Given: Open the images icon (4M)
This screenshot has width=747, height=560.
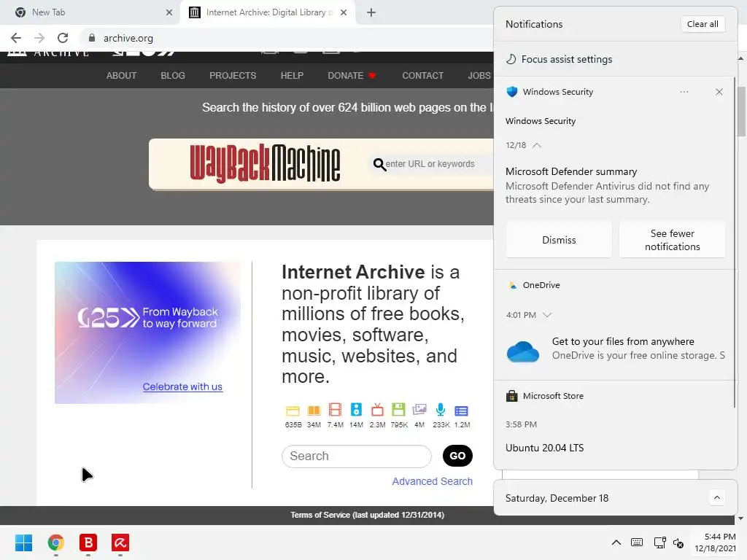Looking at the screenshot, I should pyautogui.click(x=419, y=410).
